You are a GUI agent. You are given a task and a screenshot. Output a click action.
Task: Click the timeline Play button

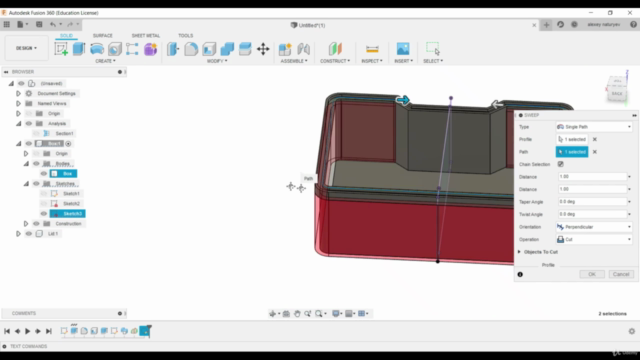27,331
